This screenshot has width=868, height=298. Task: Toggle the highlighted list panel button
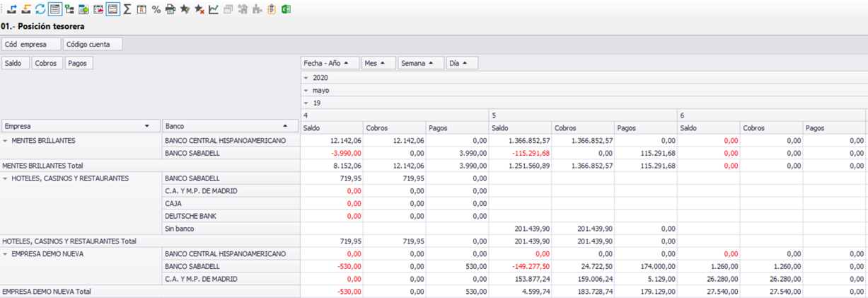(54, 9)
